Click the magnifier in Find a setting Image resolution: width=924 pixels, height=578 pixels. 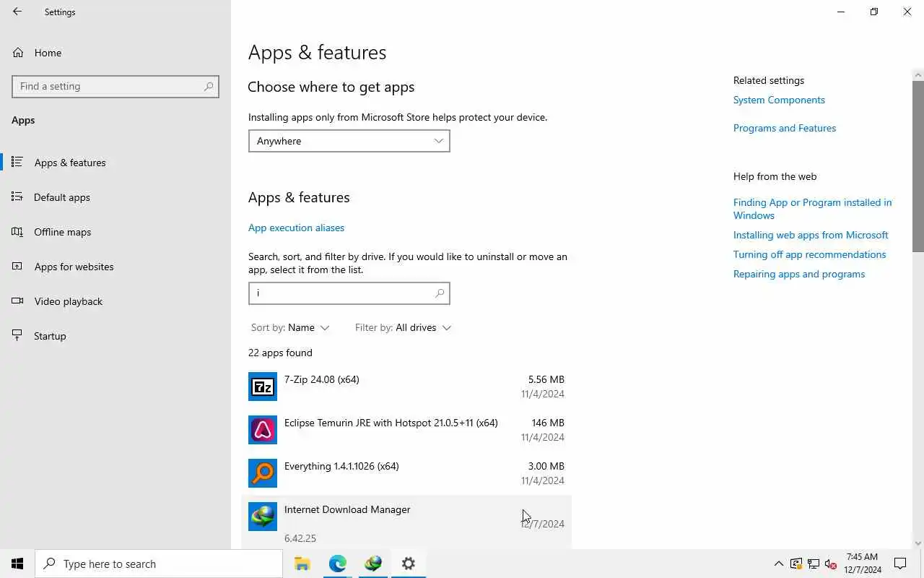[209, 86]
